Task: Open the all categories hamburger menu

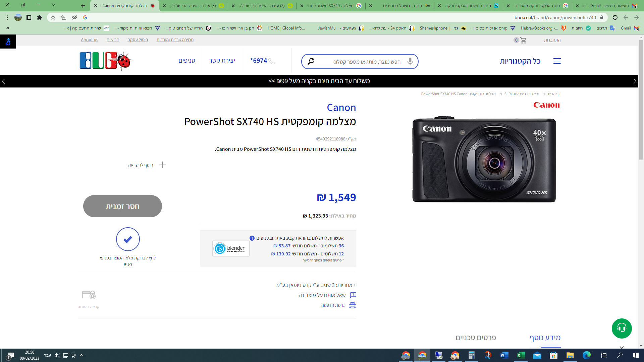Action: point(557,61)
